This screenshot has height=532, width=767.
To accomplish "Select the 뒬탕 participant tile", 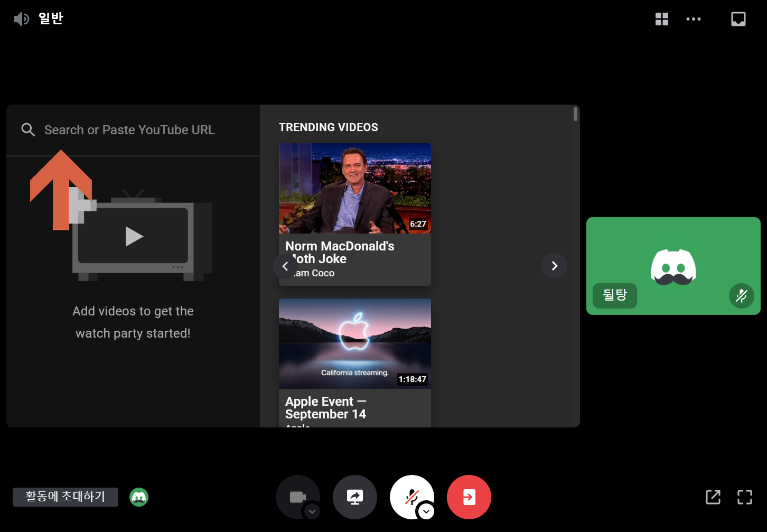I will (x=674, y=266).
